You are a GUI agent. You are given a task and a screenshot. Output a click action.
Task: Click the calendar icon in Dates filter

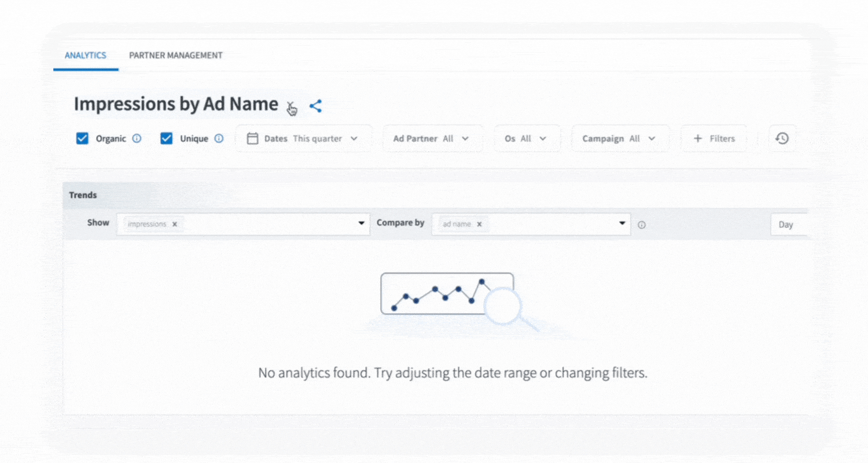pyautogui.click(x=252, y=138)
